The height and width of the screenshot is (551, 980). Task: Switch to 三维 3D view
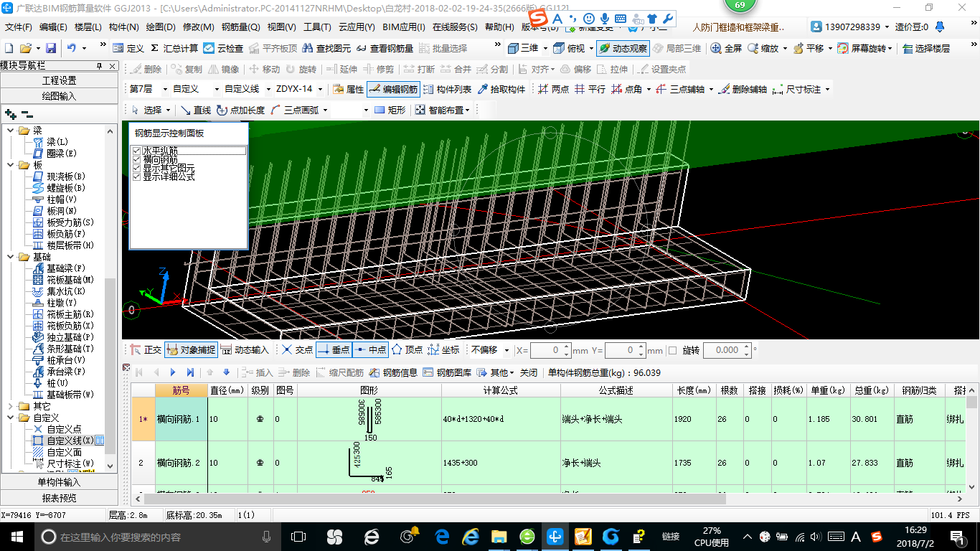tap(523, 48)
